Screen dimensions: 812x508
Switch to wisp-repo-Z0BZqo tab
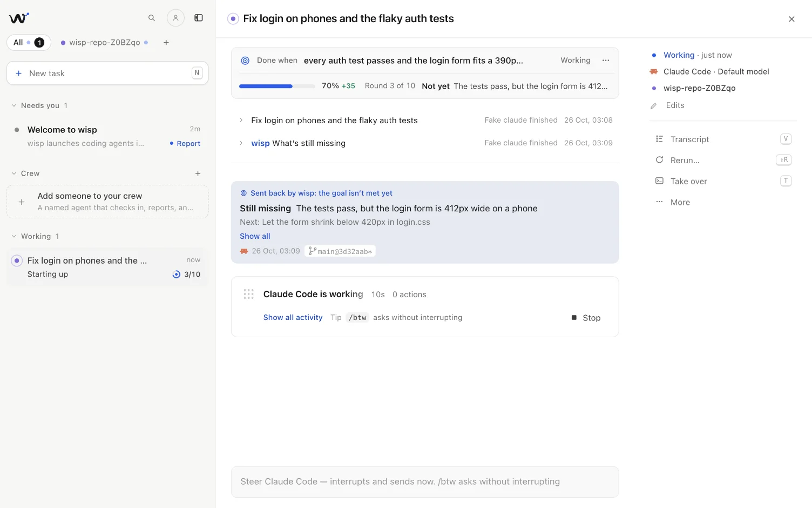click(105, 43)
